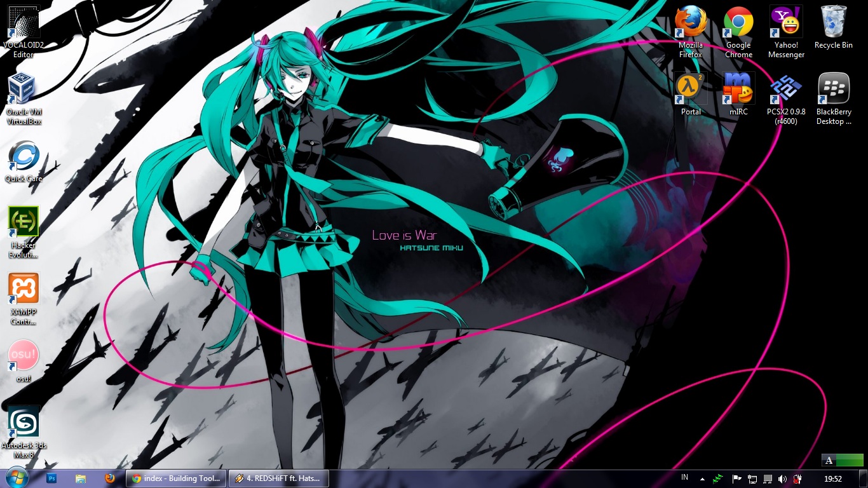
Task: Select the Google Chrome desktop icon
Action: pyautogui.click(x=738, y=32)
